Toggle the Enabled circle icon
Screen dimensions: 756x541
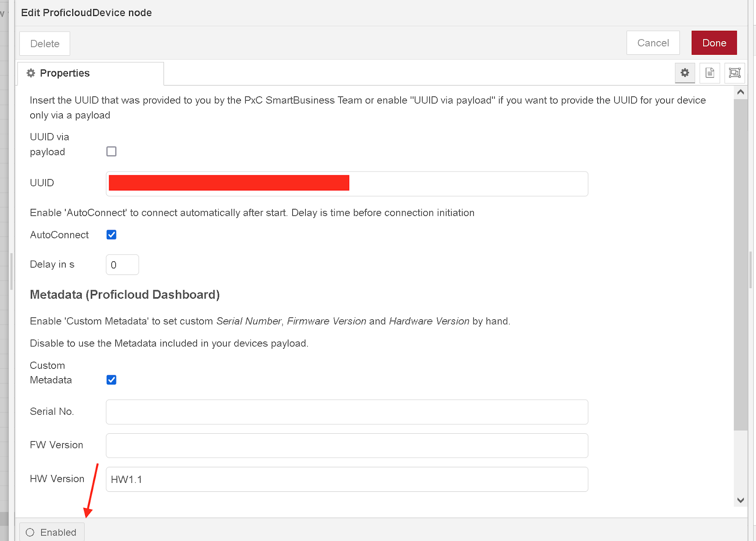(30, 532)
